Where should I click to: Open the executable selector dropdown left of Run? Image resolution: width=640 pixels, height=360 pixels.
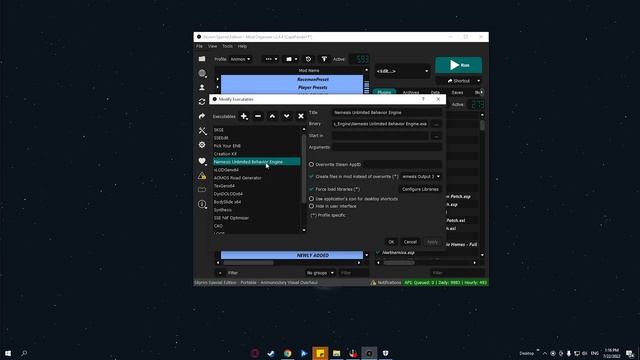pos(402,71)
